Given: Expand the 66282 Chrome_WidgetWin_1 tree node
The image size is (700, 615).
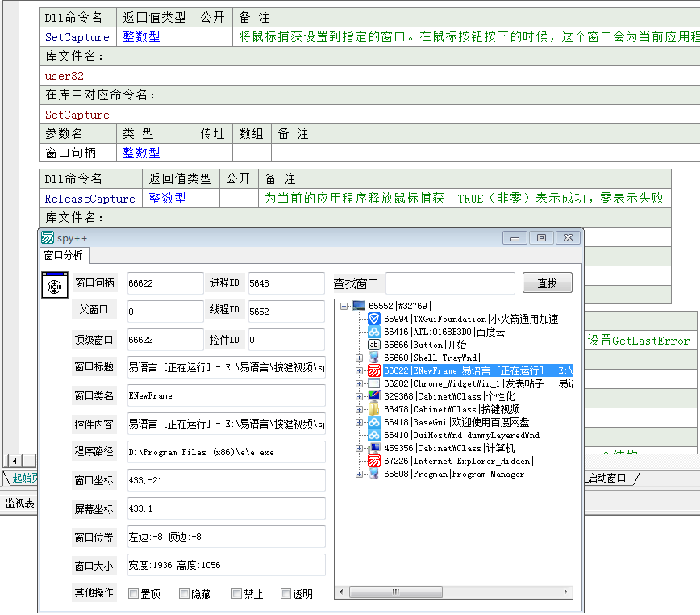Looking at the screenshot, I should click(x=359, y=383).
